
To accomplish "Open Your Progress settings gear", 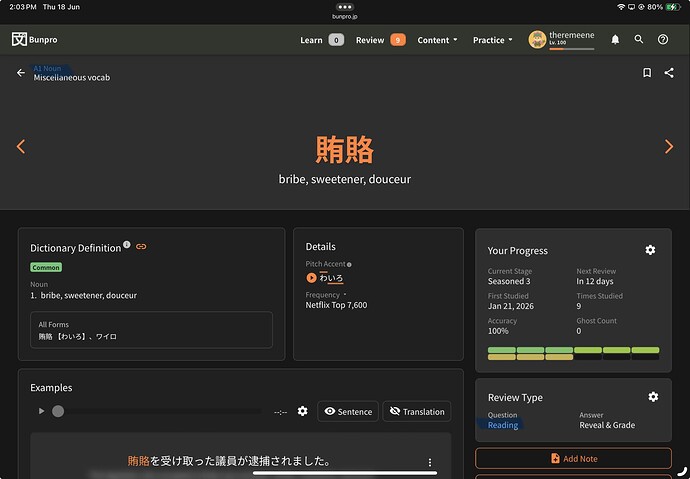I will 650,250.
